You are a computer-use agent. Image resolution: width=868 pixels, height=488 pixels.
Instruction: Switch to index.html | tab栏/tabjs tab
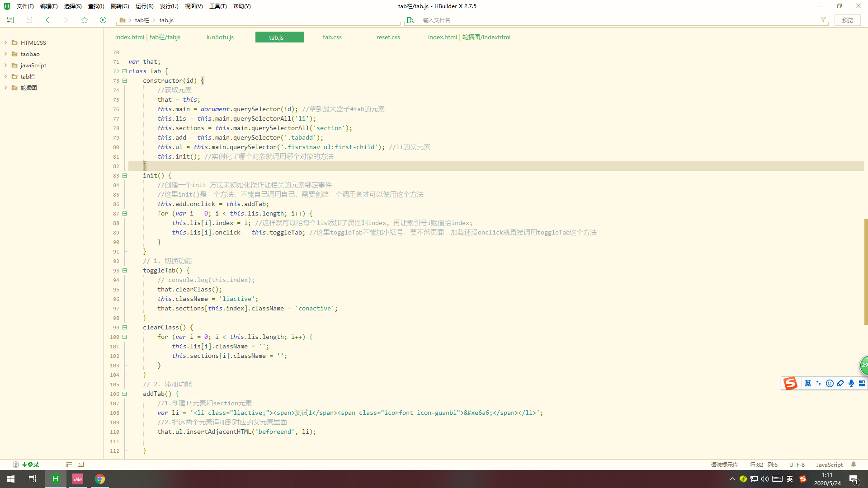tap(148, 37)
